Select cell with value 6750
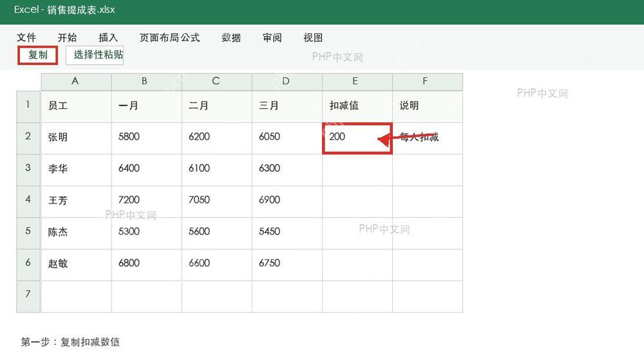644x363 pixels. (x=287, y=265)
